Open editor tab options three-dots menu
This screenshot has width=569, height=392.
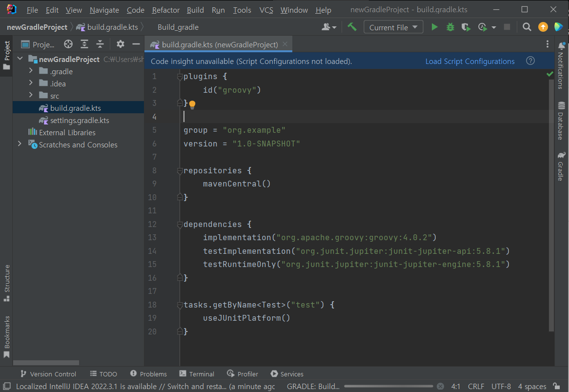[x=547, y=44]
